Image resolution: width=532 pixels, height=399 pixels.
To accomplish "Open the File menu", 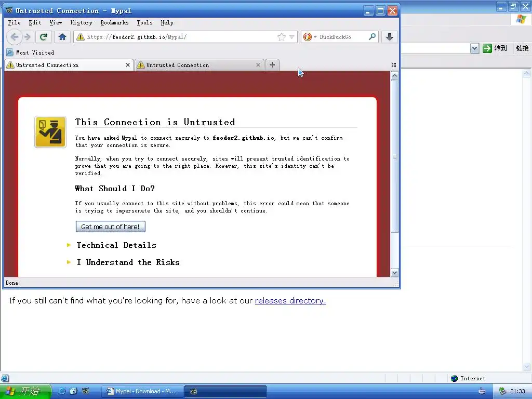I will click(x=14, y=22).
